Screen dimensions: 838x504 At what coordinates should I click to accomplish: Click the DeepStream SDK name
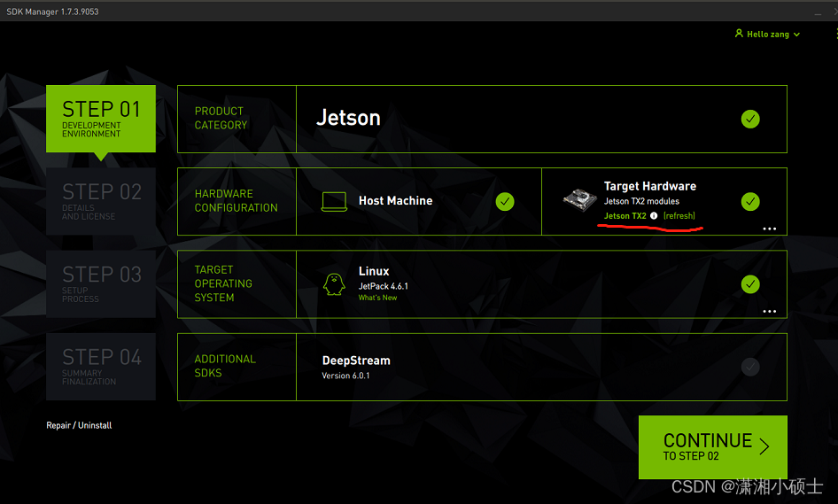[x=356, y=361]
